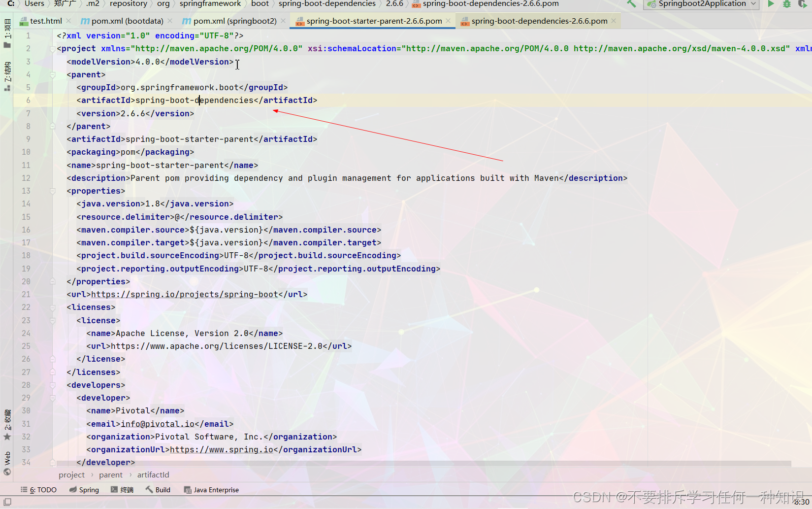Click 'springframework' in path breadcrumb
The image size is (812, 509).
click(x=210, y=3)
